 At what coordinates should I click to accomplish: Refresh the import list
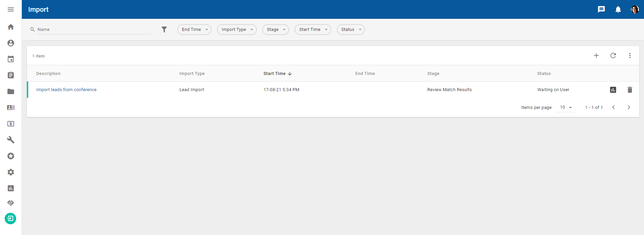(613, 55)
